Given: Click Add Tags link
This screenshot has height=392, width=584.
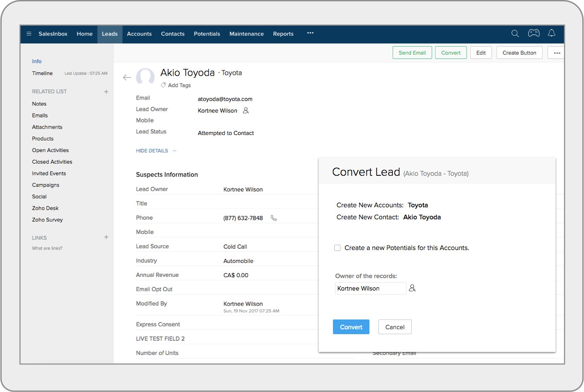Looking at the screenshot, I should 179,85.
